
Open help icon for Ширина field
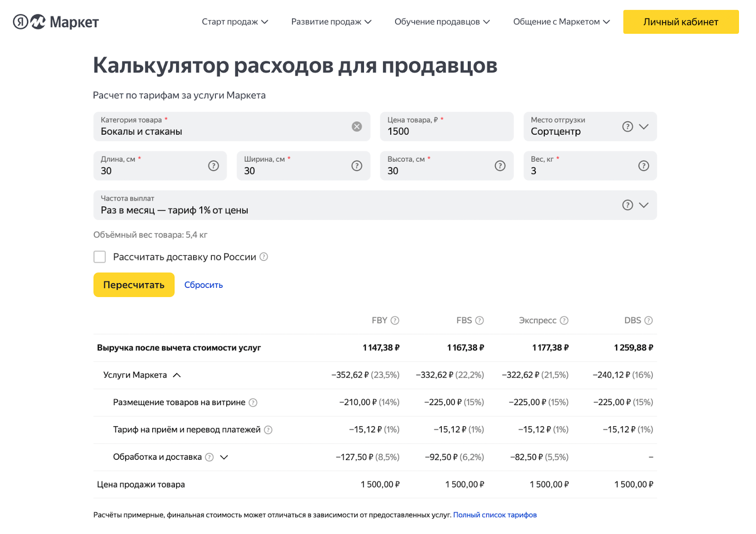(357, 166)
